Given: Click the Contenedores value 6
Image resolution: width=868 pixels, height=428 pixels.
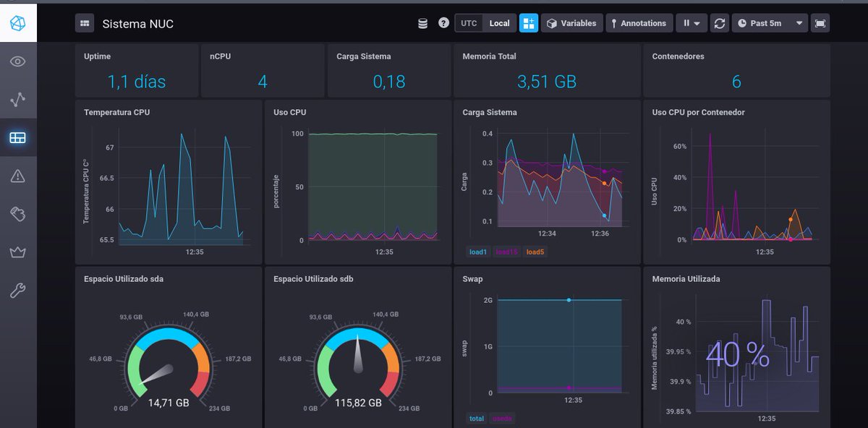Looking at the screenshot, I should 736,82.
